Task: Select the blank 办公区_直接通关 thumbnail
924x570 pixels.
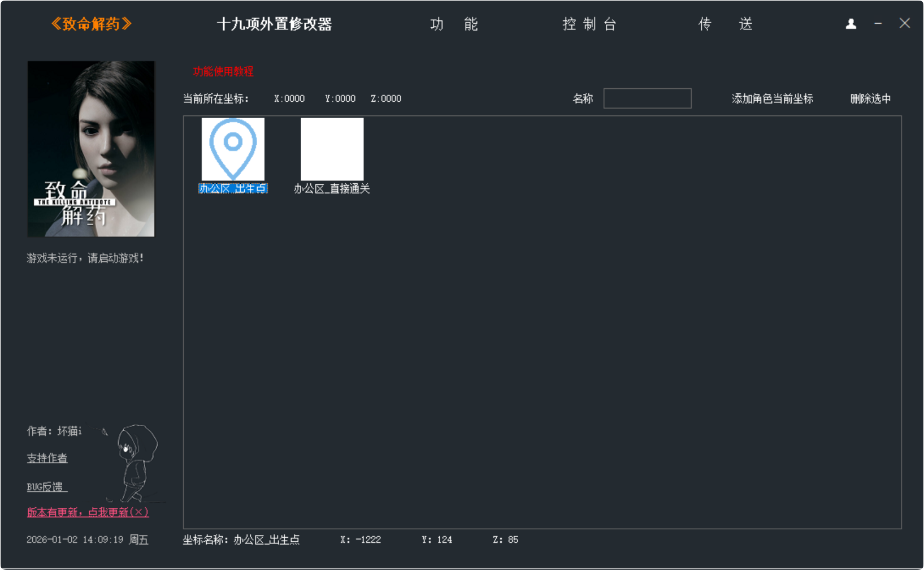Action: [332, 149]
